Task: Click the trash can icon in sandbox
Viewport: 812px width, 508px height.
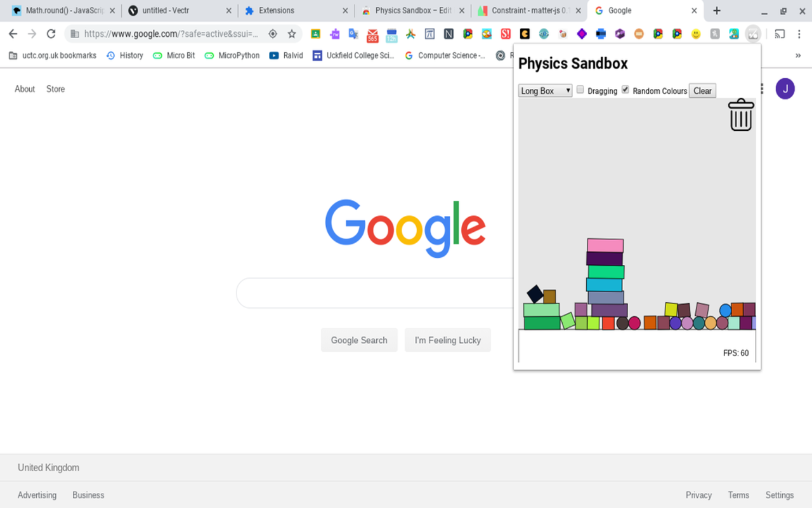Action: (740, 115)
